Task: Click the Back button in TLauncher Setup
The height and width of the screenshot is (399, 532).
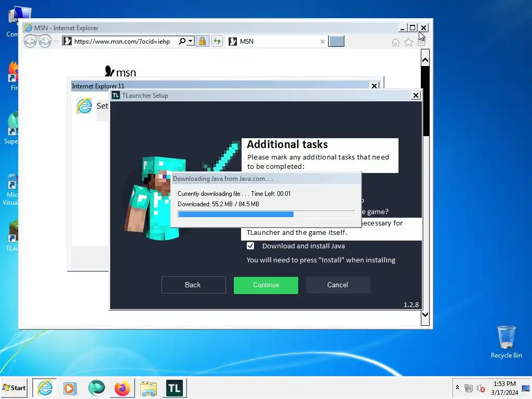Action: click(193, 285)
